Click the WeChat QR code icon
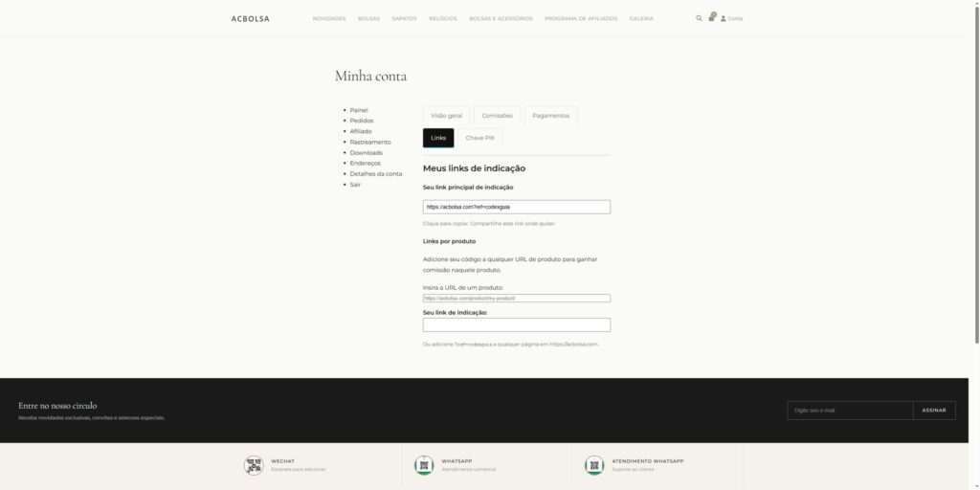Image resolution: width=980 pixels, height=490 pixels. [x=254, y=465]
